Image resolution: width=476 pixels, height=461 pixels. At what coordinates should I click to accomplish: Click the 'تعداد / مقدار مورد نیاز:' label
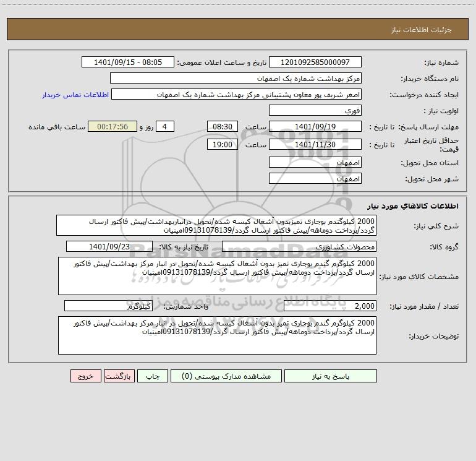pyautogui.click(x=424, y=306)
